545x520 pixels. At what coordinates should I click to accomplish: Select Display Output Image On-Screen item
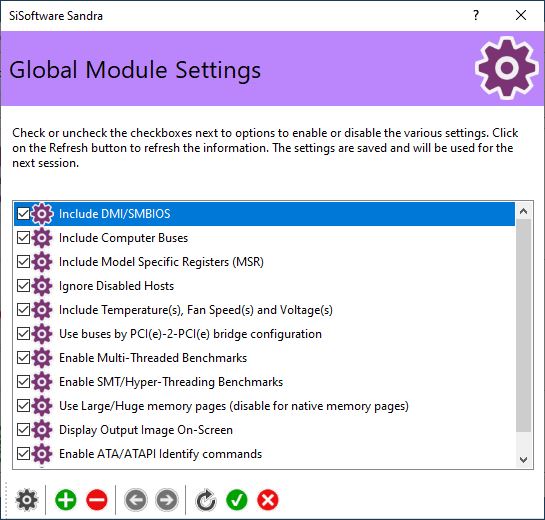[x=264, y=430]
